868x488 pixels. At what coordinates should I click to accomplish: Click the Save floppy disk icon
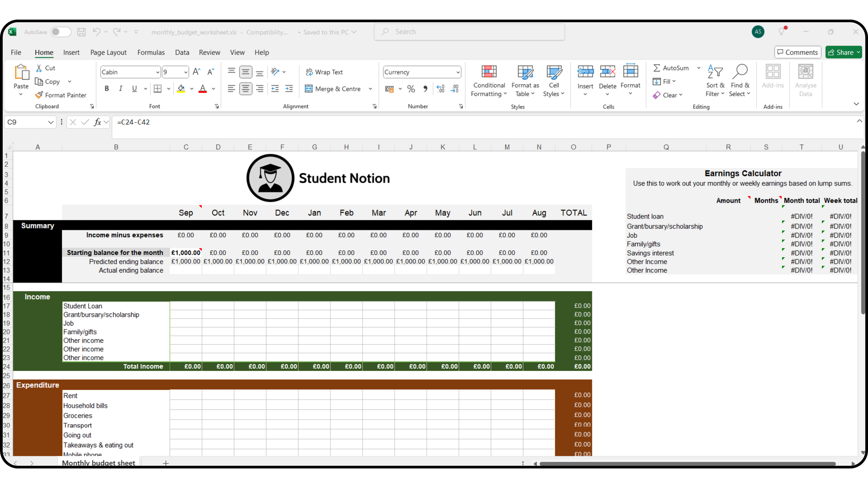point(81,32)
